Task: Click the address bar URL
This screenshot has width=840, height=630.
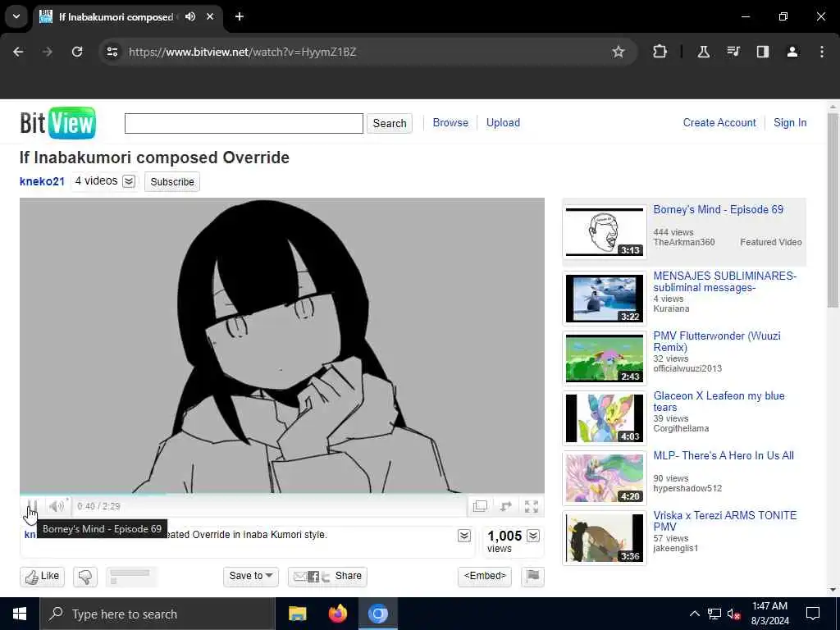Action: (x=242, y=52)
